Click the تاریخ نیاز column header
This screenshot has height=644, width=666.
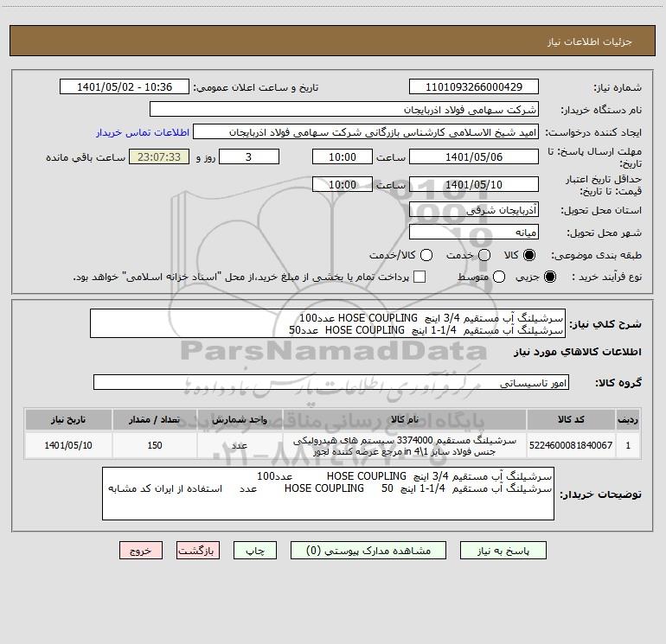click(68, 419)
